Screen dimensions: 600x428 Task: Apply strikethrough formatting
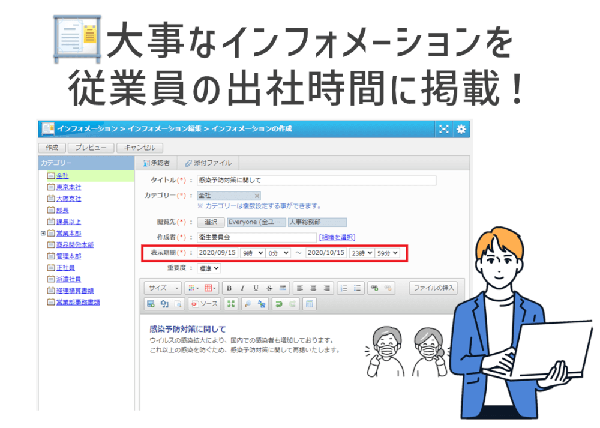tap(269, 288)
